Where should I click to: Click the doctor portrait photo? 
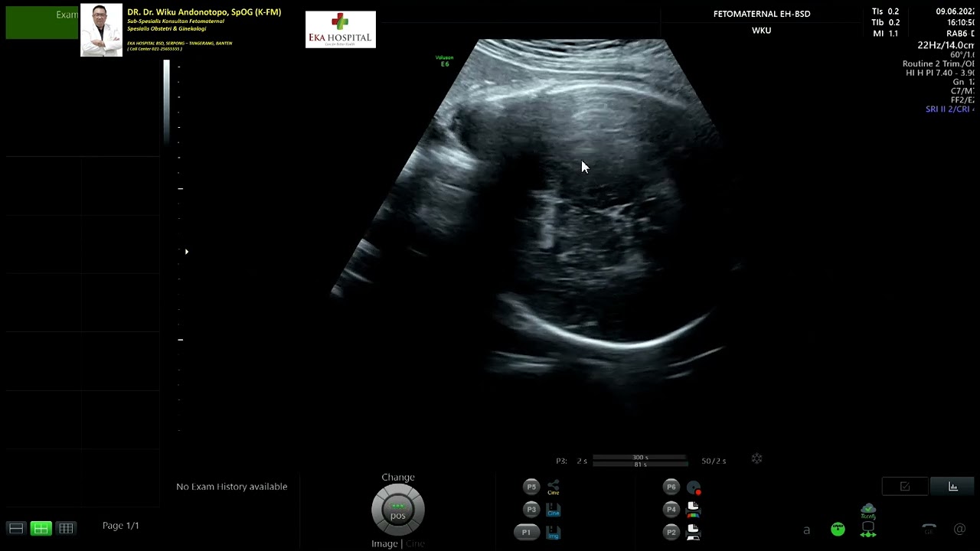click(101, 30)
